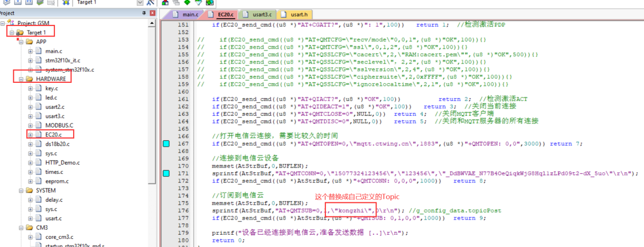Collapse the SYSTEM group
This screenshot has width=644, height=247.
[21, 191]
